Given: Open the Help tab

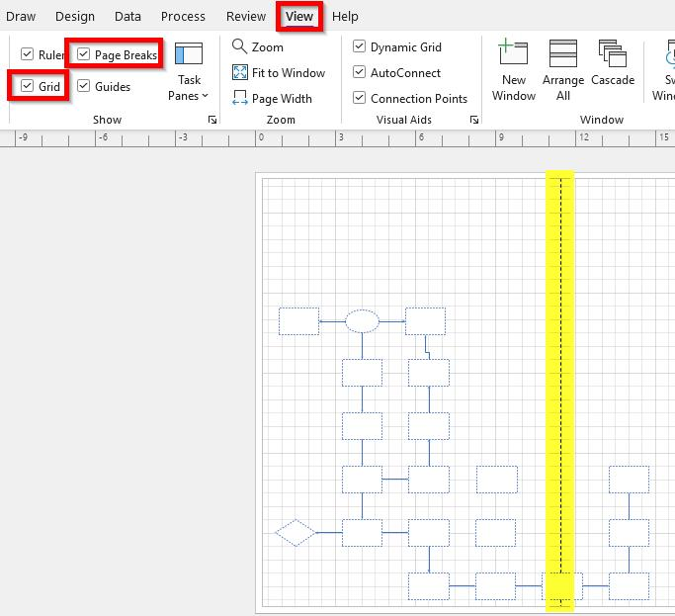Looking at the screenshot, I should click(345, 17).
